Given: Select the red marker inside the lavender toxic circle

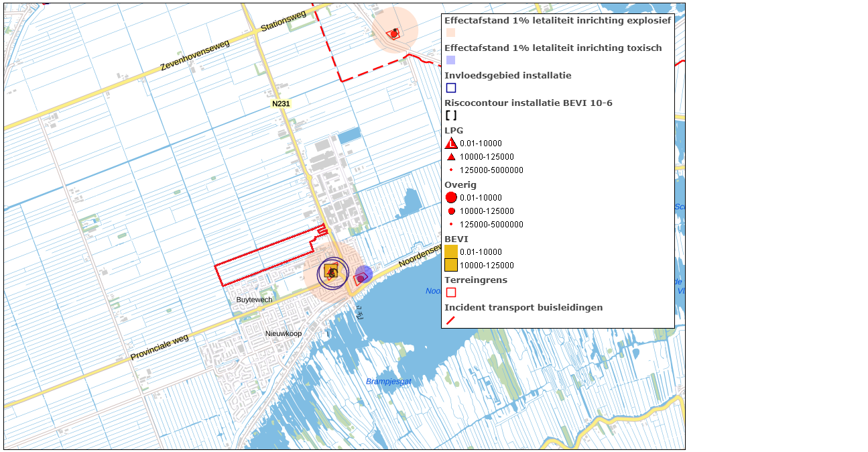Looking at the screenshot, I should [361, 278].
